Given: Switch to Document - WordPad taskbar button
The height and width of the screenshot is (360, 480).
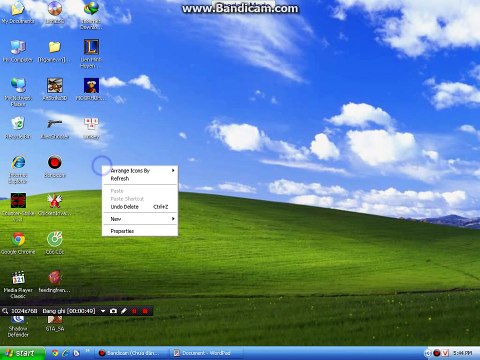Looking at the screenshot, I should (207, 353).
